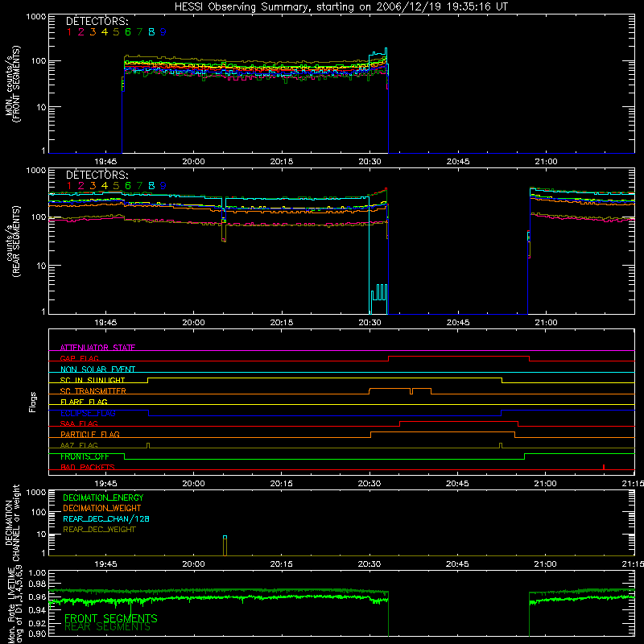Click the MON. counts/s (FRONT SEGMENTS) axis label
The image size is (644, 644).
pyautogui.click(x=12, y=84)
